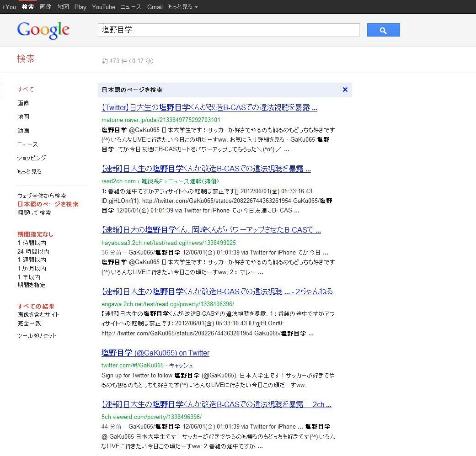The height and width of the screenshot is (456, 476).
Task: Click the Google logo
Action: click(x=43, y=30)
